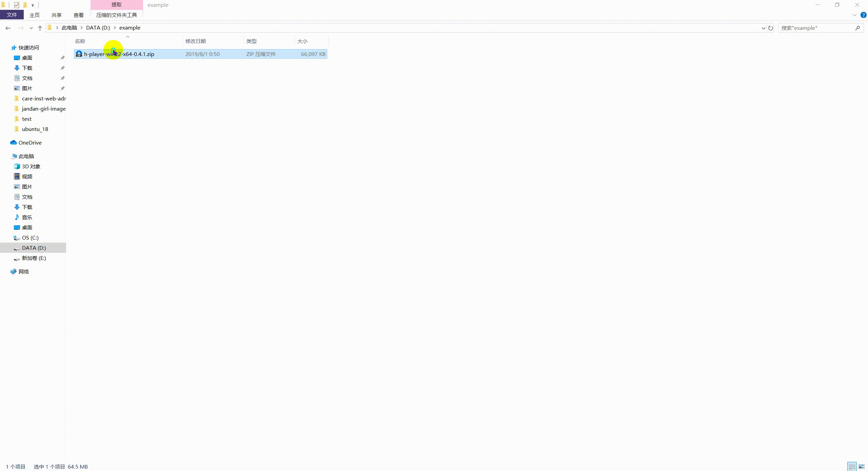Click the search "example" input field
Screen dimensions: 868x471
click(815, 28)
